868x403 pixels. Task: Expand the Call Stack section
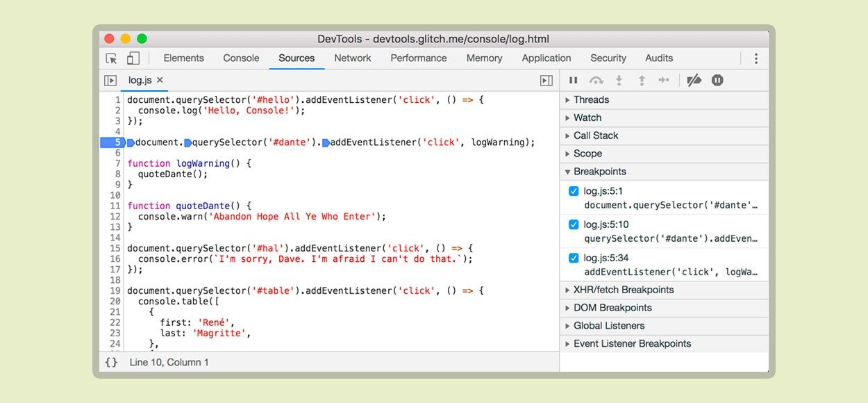(595, 135)
